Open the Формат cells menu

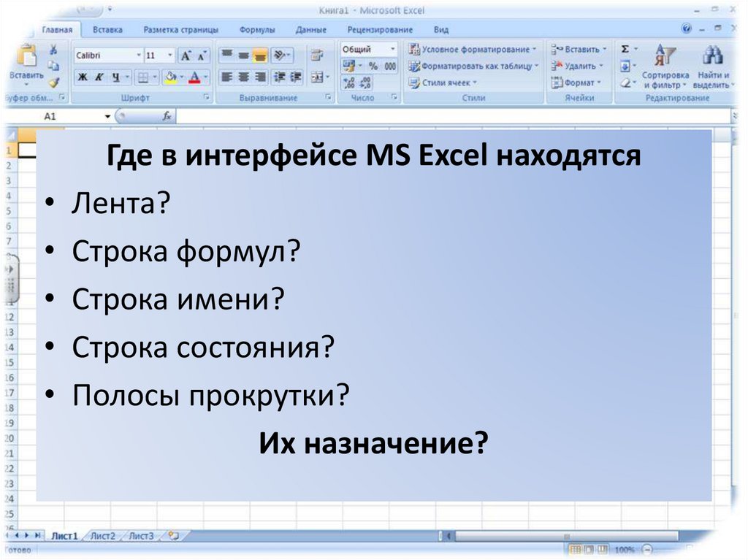point(576,83)
